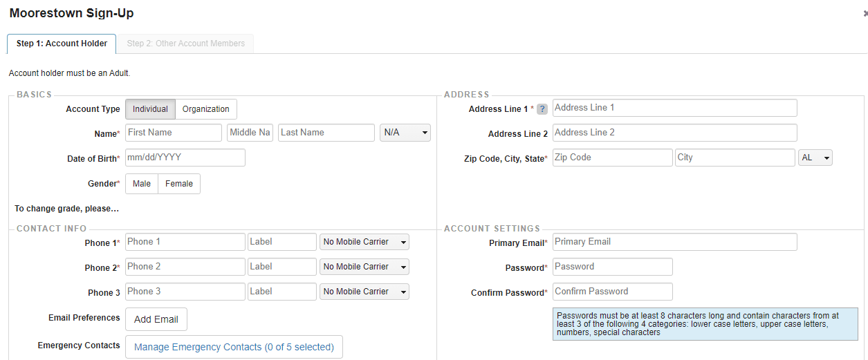
Task: Focus the Middle Name field
Action: [250, 133]
